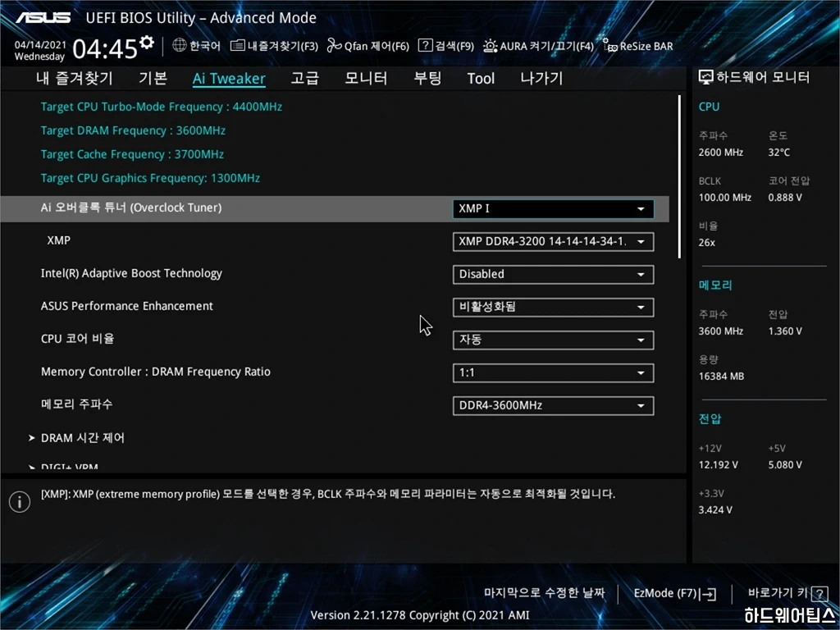The height and width of the screenshot is (630, 840).
Task: Click the 32°C CPU temperature value
Action: click(x=779, y=152)
